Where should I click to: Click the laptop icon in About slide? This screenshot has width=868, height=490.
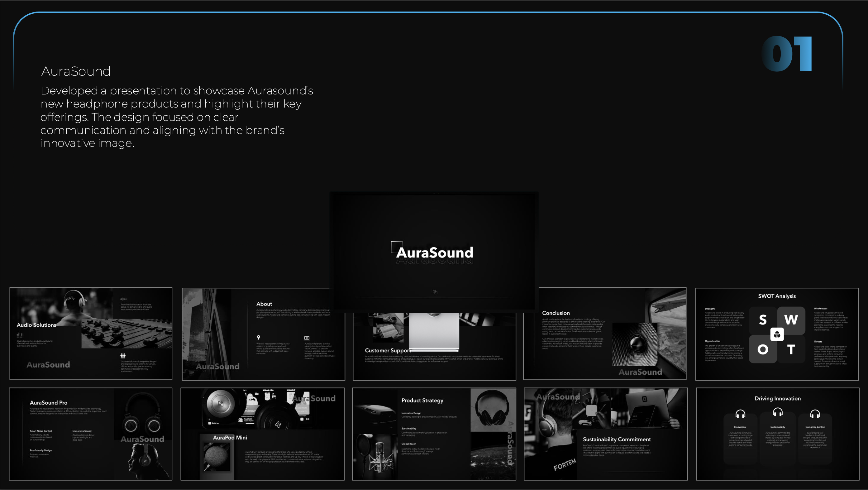click(x=307, y=338)
